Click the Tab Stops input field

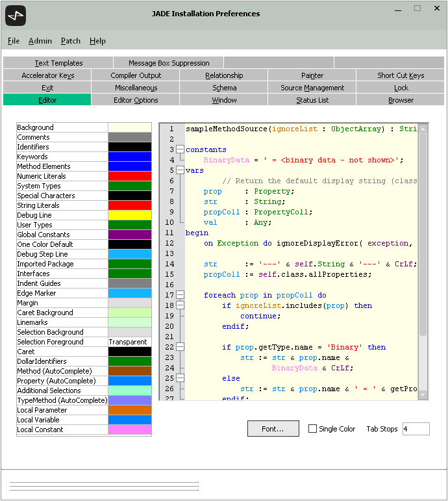(416, 429)
